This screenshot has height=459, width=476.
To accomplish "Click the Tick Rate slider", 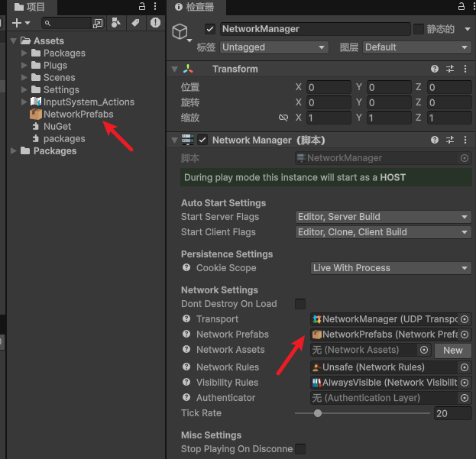I will coord(362,413).
